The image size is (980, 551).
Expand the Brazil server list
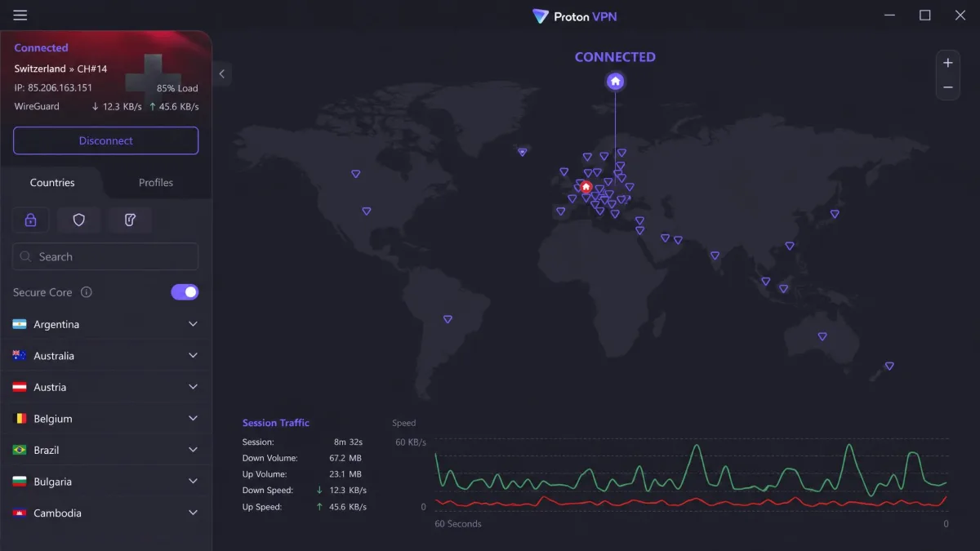coord(193,450)
